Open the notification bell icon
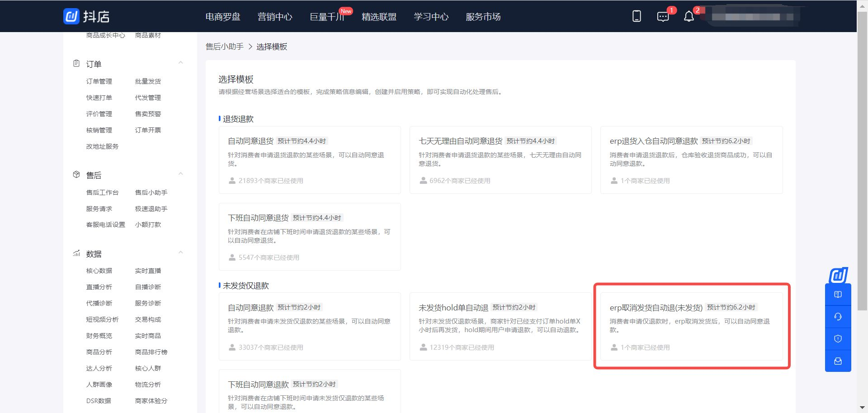868x413 pixels. point(689,17)
